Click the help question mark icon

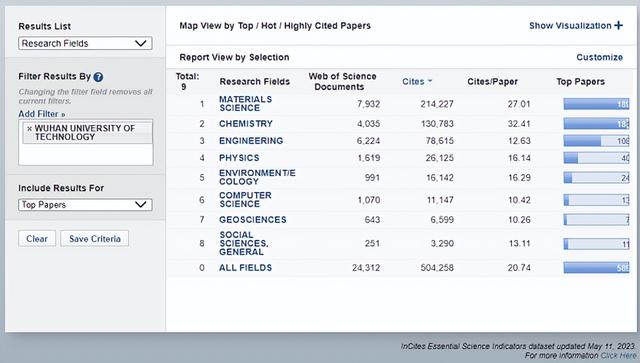(x=98, y=77)
